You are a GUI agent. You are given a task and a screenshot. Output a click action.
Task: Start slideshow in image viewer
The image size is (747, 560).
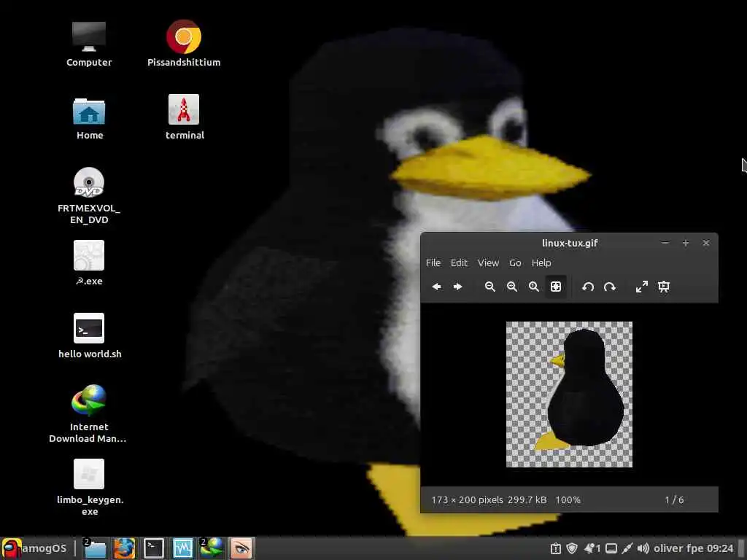pos(664,287)
